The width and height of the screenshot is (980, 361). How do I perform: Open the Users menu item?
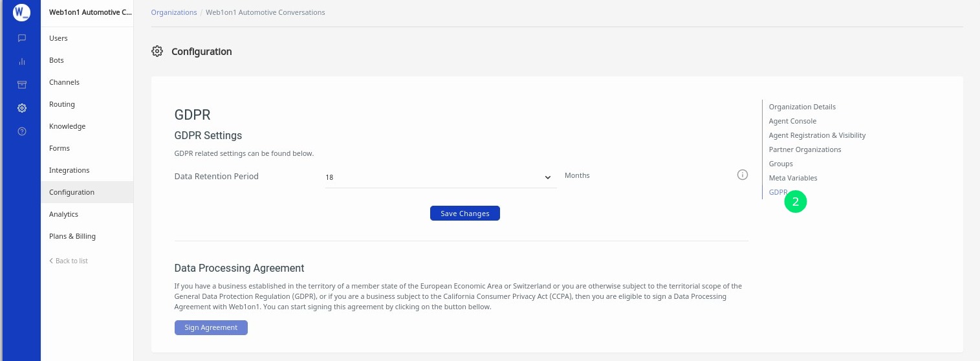pos(87,38)
